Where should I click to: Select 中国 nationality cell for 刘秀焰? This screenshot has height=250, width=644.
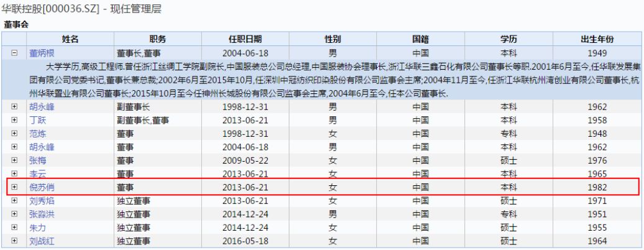420,201
